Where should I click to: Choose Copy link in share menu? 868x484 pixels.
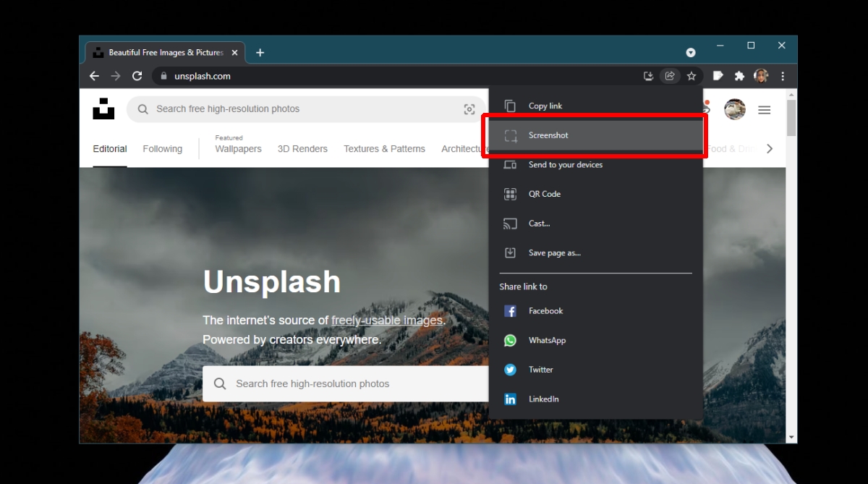(x=596, y=106)
